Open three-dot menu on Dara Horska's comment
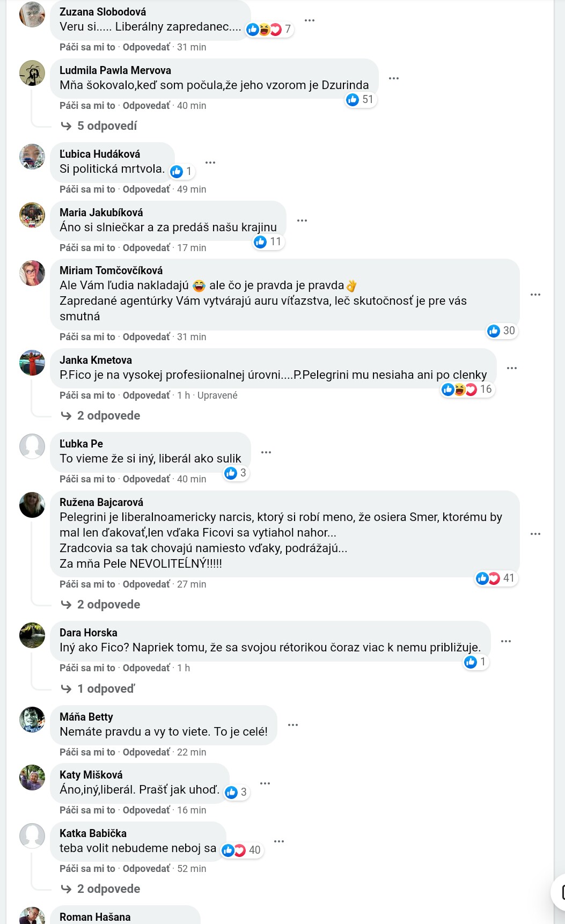This screenshot has width=565, height=924. [x=506, y=641]
